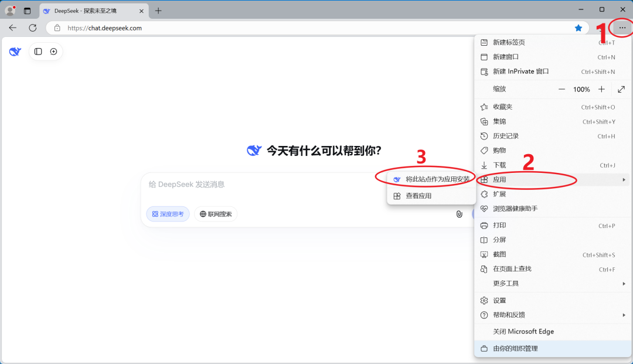Select 新建标签页 menu entry
The image size is (633, 364).
[x=552, y=42]
